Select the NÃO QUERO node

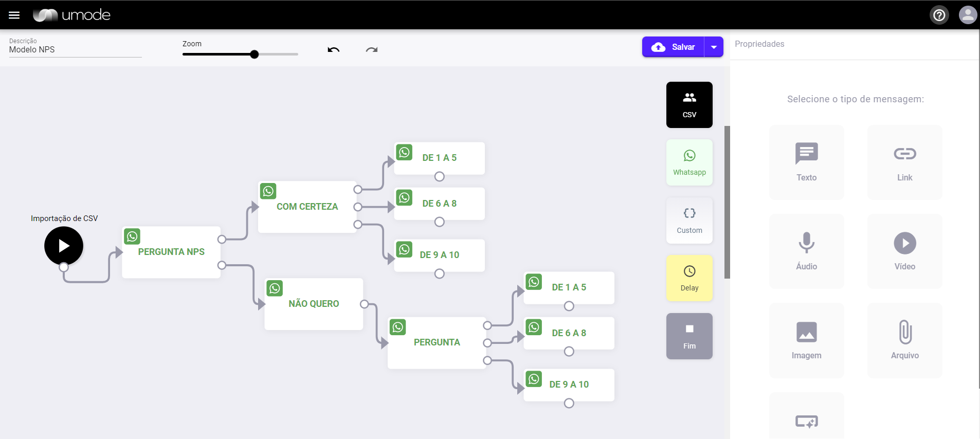314,304
